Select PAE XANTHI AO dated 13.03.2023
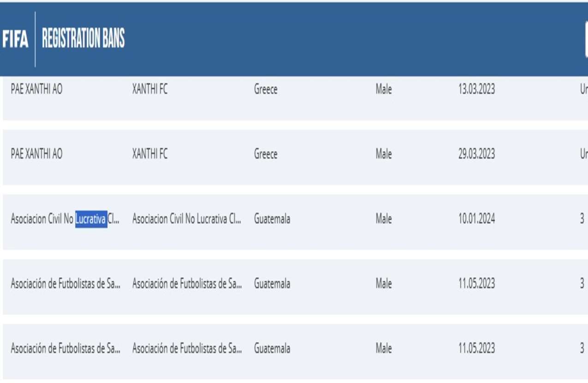Screen dimensions: 588x383 (36, 90)
